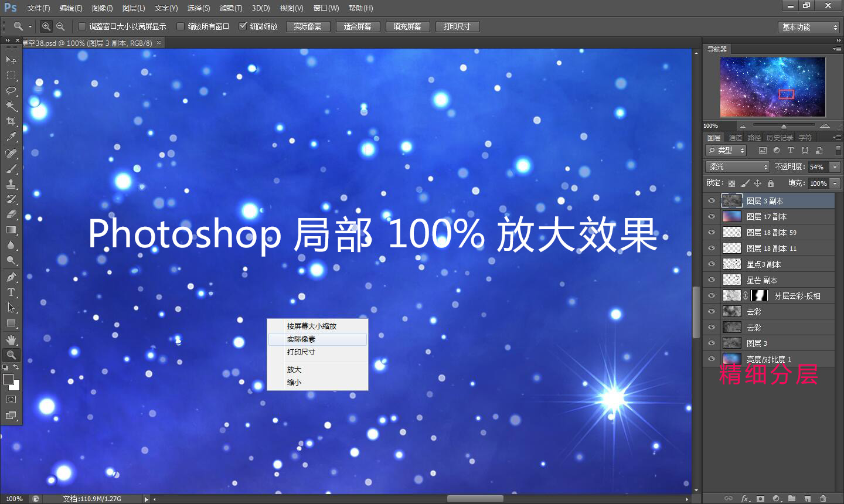Open the 滤镜(T) menu

point(231,8)
